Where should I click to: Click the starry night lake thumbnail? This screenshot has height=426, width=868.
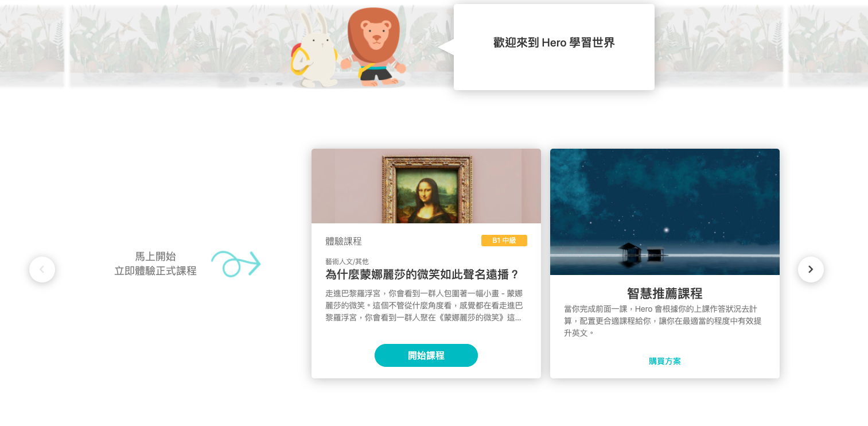click(x=665, y=212)
